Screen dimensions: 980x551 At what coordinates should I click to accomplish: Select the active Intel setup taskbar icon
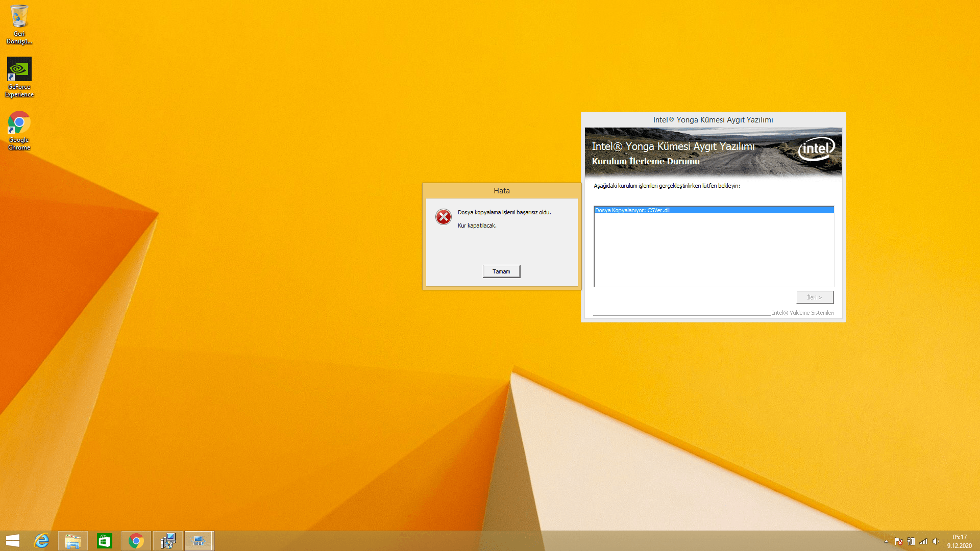click(x=199, y=541)
